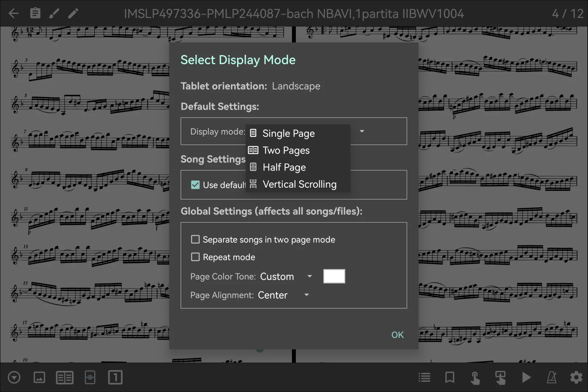Enable Separate songs in two page mode

pos(195,240)
